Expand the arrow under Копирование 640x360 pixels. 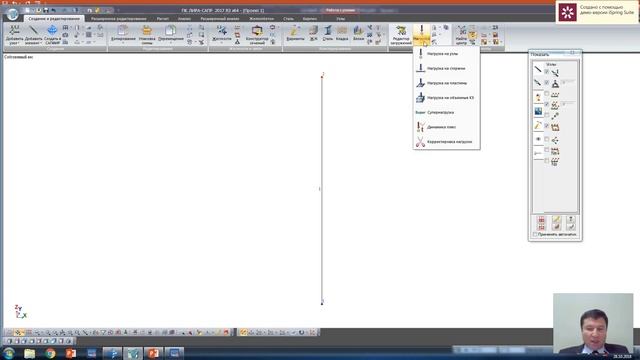(x=123, y=43)
